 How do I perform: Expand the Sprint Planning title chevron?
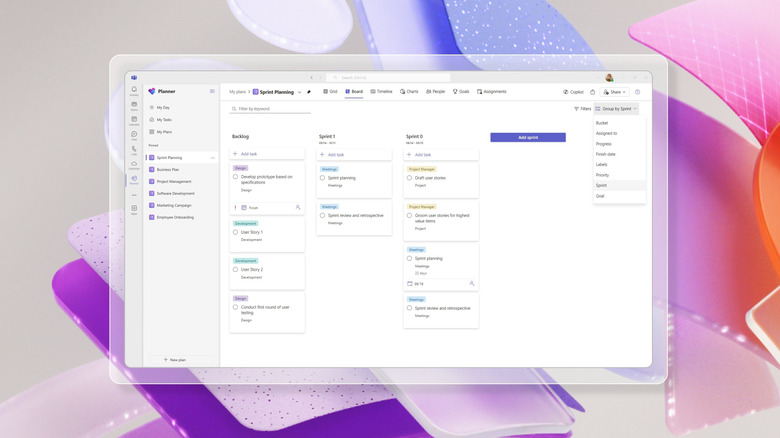299,92
